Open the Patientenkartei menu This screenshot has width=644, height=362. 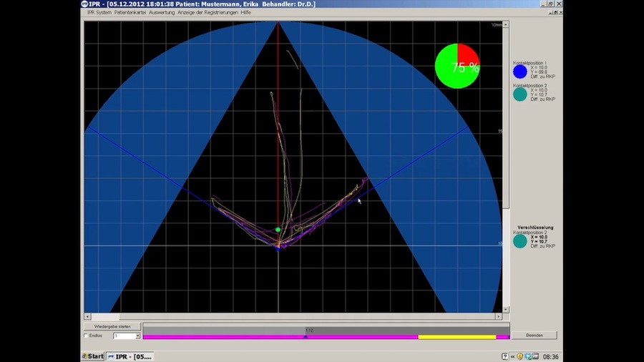[131, 13]
